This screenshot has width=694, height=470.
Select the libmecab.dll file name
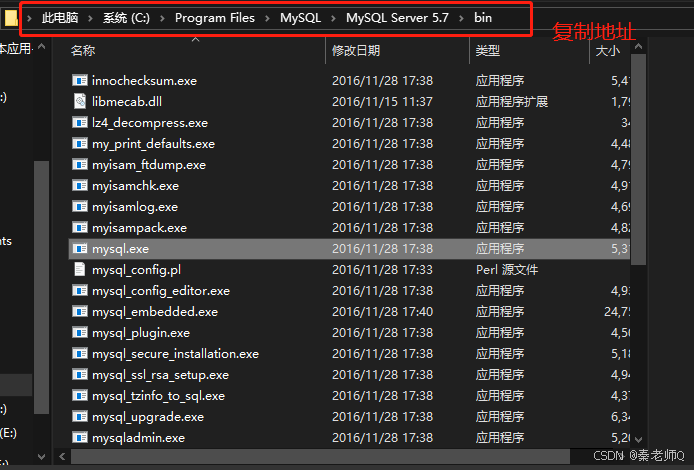(127, 101)
